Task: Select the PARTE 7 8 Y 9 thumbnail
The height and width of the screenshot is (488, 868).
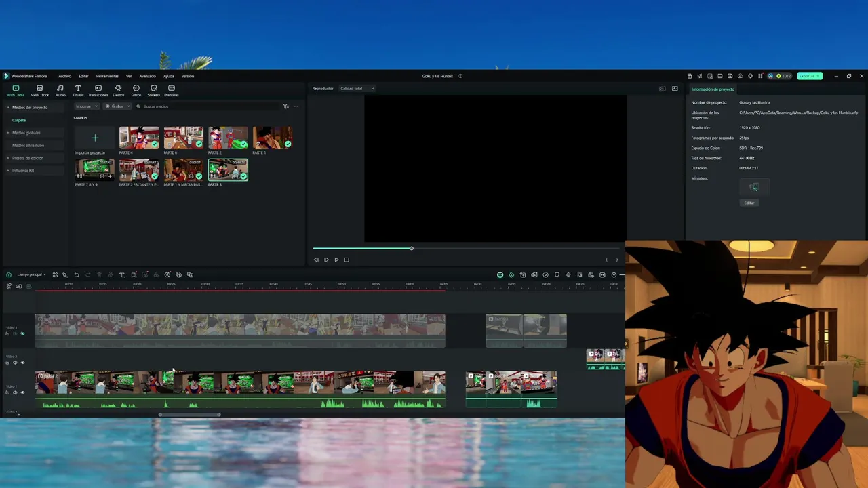Action: point(95,169)
